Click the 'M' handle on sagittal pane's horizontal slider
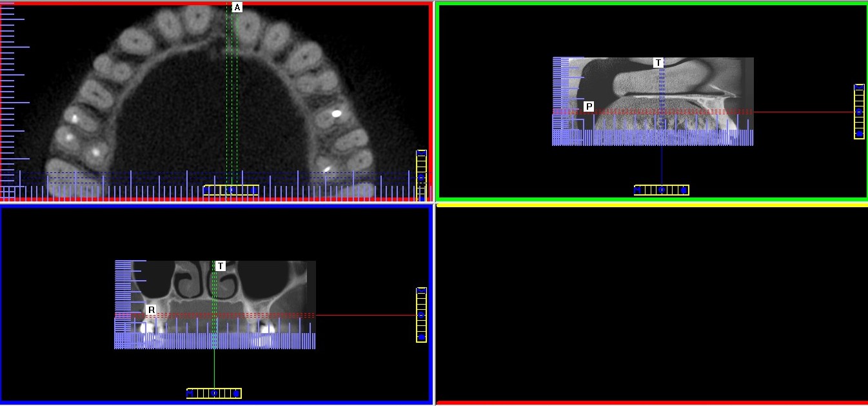Viewport: 868px width, 406px height. click(x=638, y=190)
